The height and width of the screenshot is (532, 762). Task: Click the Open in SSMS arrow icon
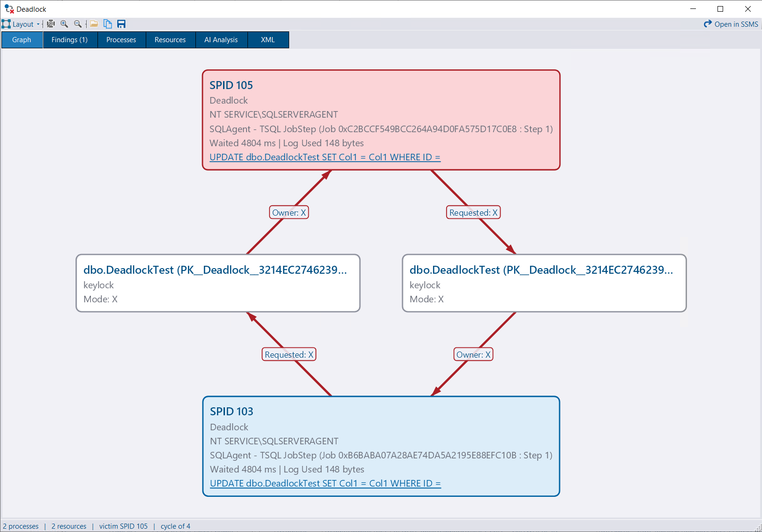[x=708, y=24]
